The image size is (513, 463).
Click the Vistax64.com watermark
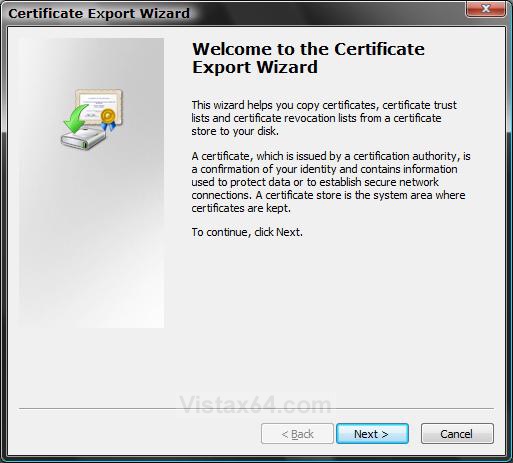click(255, 405)
